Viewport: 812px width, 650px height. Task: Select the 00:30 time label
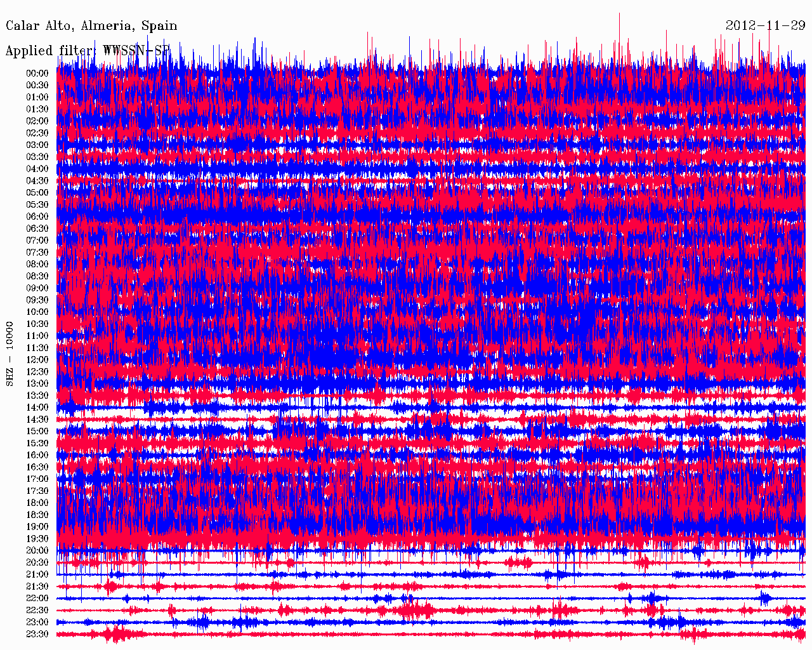pyautogui.click(x=37, y=85)
